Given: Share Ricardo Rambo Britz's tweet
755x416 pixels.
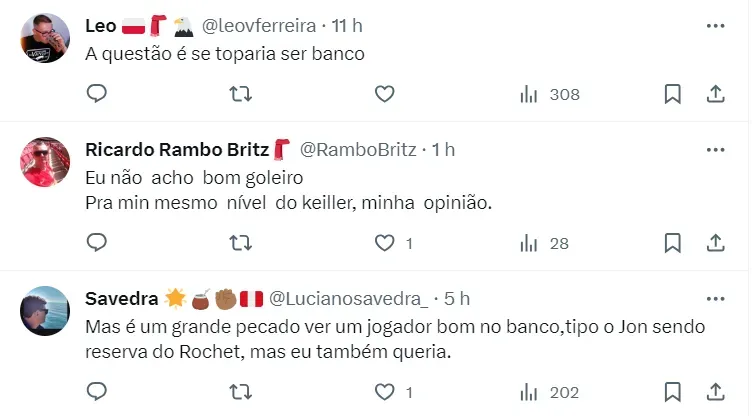Looking at the screenshot, I should coord(716,242).
